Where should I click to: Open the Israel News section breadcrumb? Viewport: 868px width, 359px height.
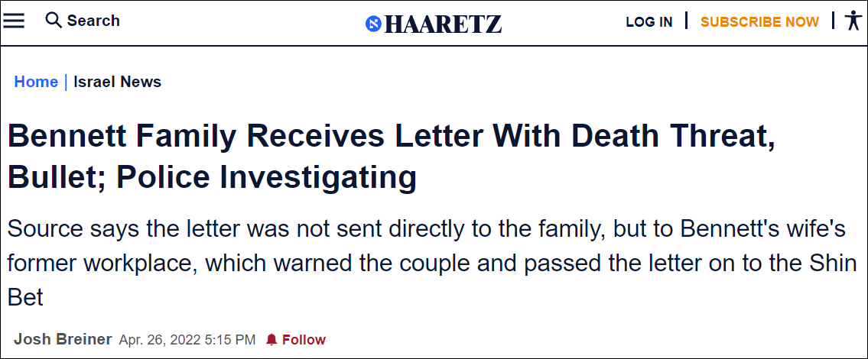pyautogui.click(x=117, y=82)
